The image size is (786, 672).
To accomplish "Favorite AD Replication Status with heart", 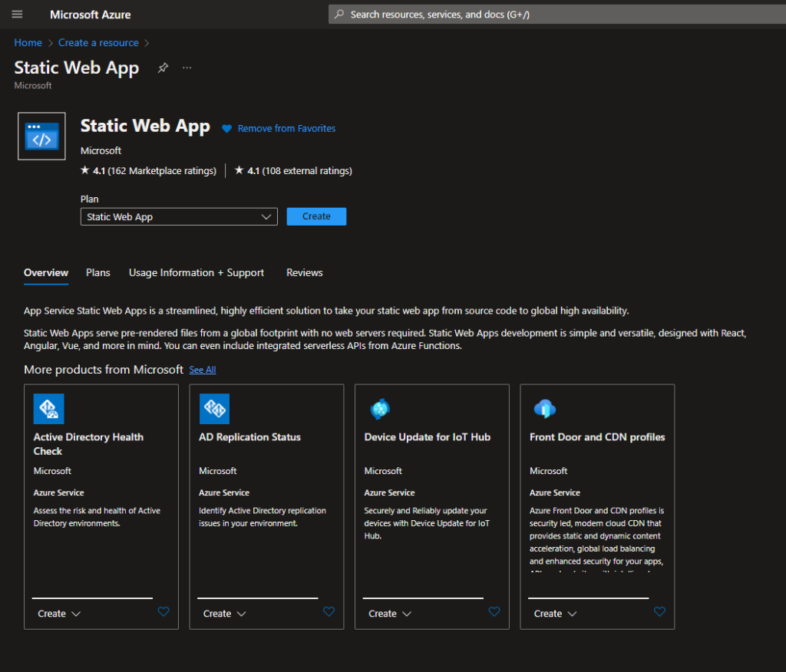I will [329, 611].
